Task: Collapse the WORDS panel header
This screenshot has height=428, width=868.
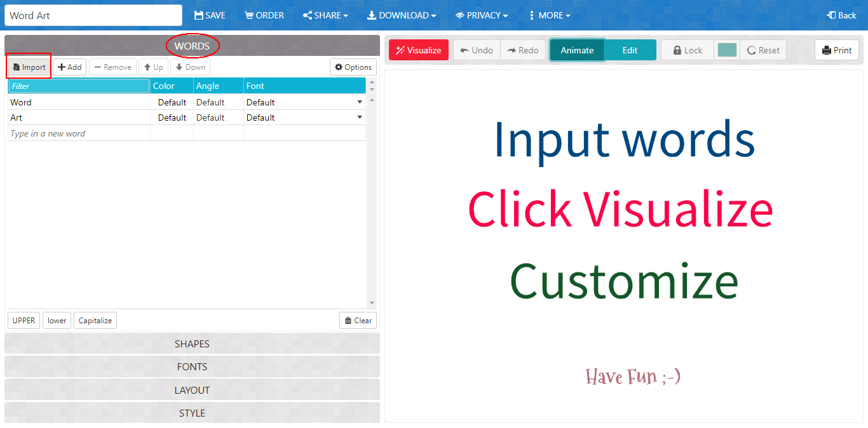Action: tap(192, 46)
